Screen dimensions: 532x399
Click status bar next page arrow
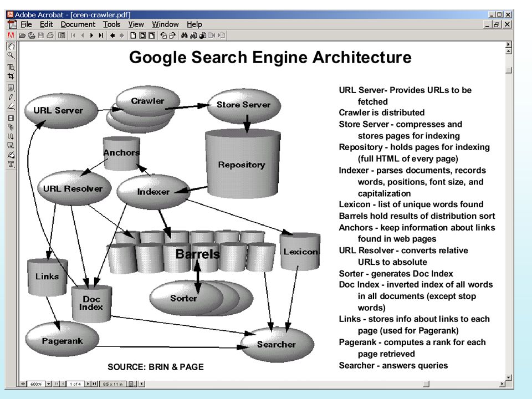88,383
